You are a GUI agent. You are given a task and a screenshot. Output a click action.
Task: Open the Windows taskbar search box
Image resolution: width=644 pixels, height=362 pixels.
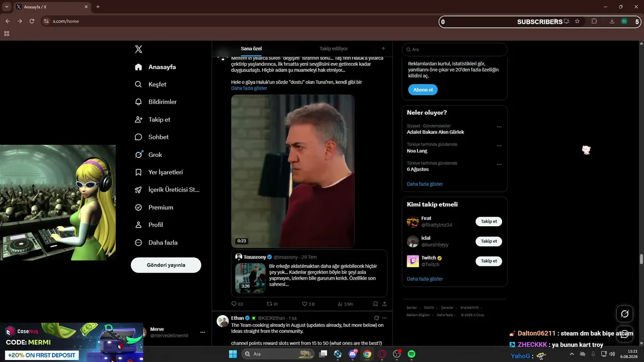point(278,354)
